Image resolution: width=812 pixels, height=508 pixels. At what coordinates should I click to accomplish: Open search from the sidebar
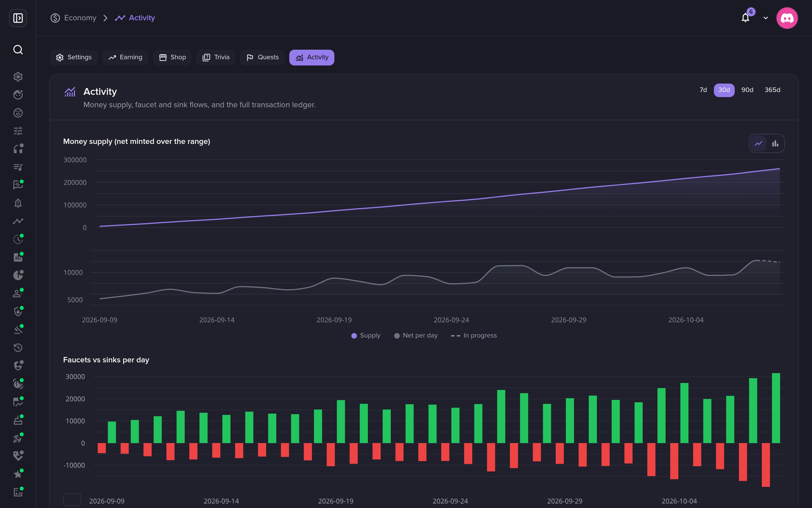(18, 50)
